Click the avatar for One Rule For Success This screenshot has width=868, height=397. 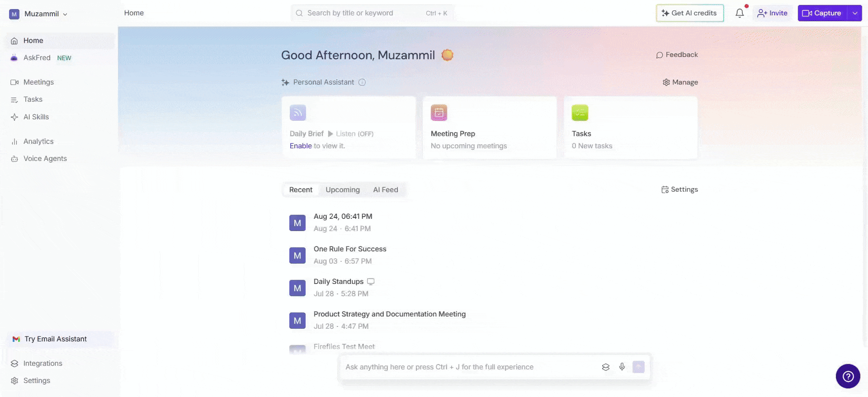point(297,255)
